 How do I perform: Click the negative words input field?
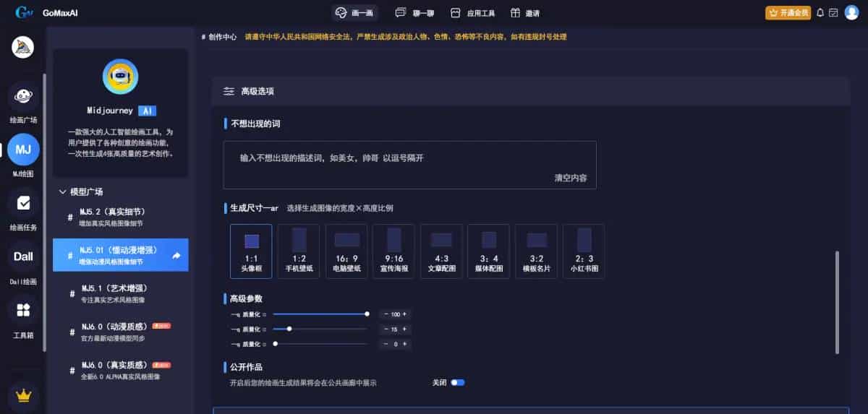[410, 165]
